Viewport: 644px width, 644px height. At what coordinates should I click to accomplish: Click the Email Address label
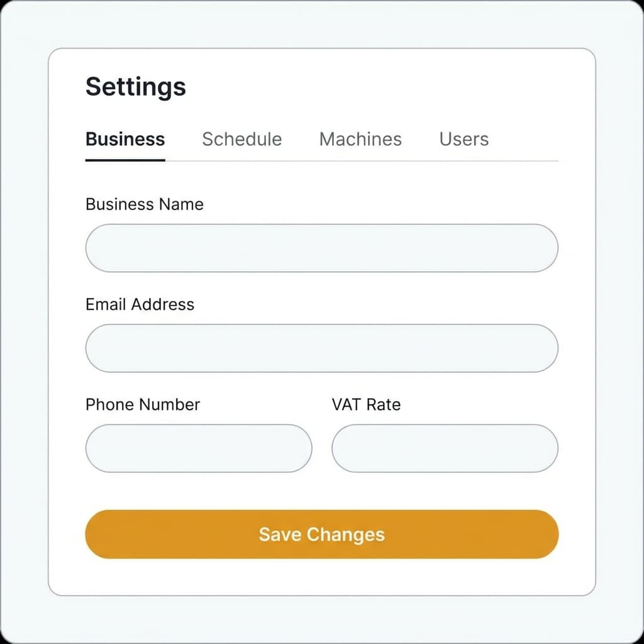140,304
